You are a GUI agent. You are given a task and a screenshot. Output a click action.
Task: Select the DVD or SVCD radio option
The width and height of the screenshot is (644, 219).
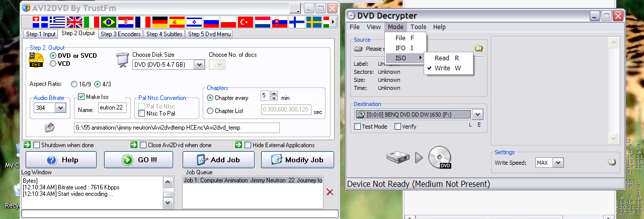[x=53, y=56]
